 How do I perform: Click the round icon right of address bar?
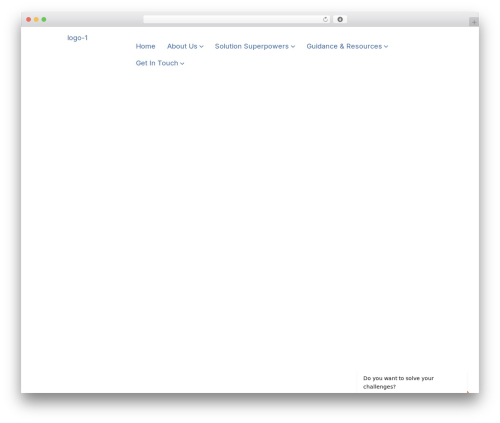pos(340,19)
